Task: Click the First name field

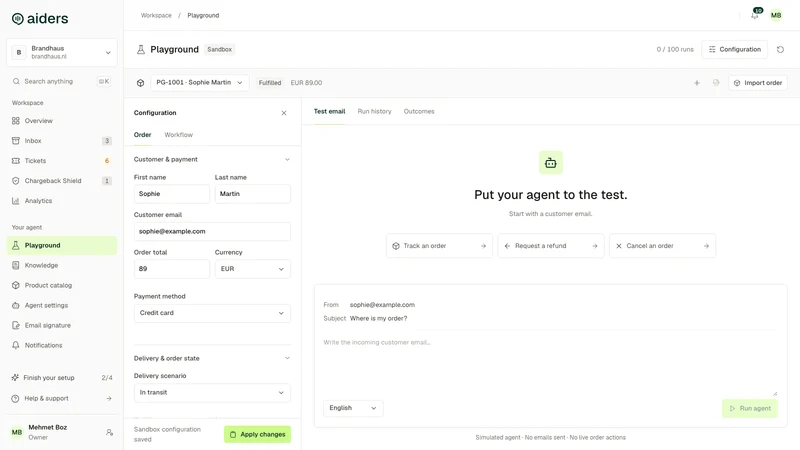Action: 171,194
